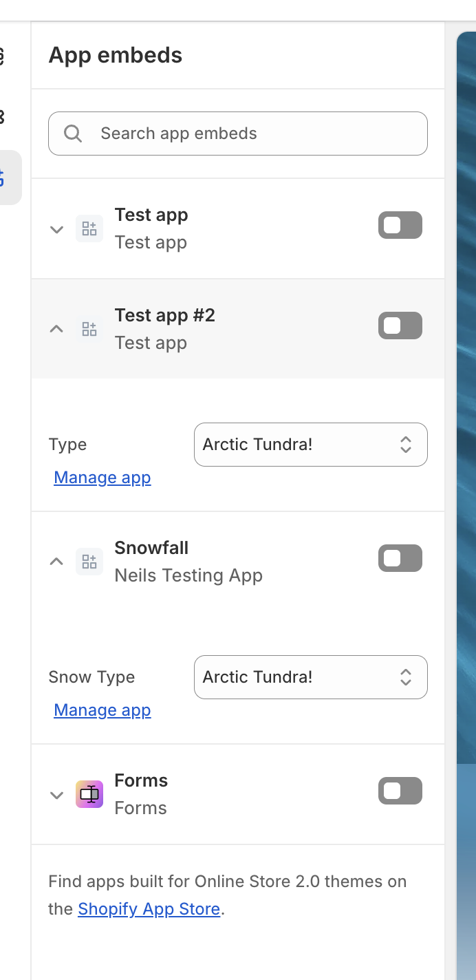Click the Test app #2 heading row
This screenshot has height=980, width=476.
(x=165, y=316)
